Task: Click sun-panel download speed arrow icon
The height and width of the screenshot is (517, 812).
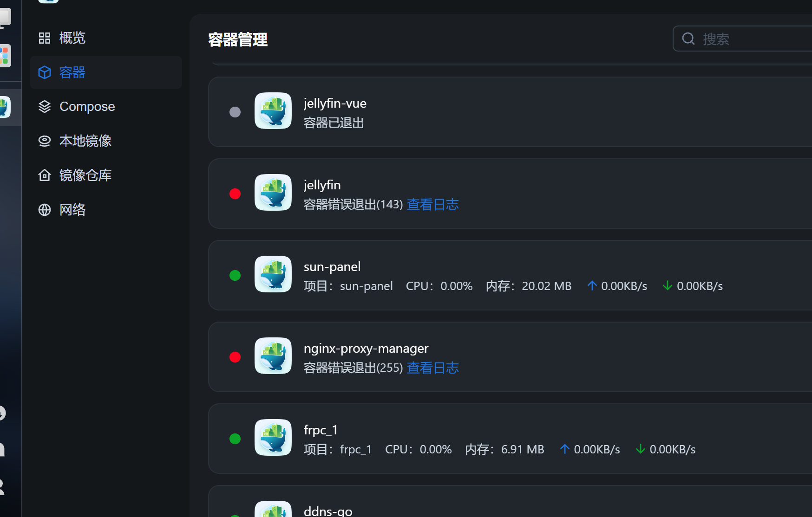Action: 668,285
